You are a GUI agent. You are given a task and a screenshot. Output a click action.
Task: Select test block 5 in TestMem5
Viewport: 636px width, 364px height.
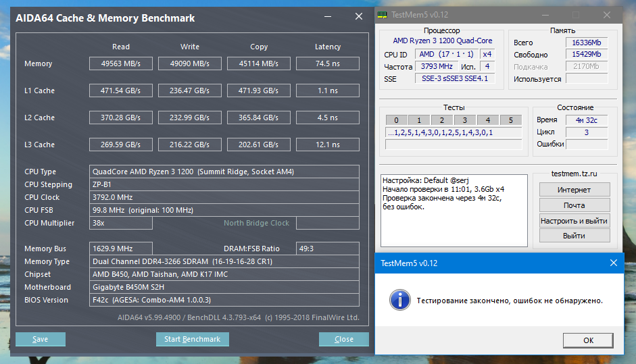tap(511, 120)
